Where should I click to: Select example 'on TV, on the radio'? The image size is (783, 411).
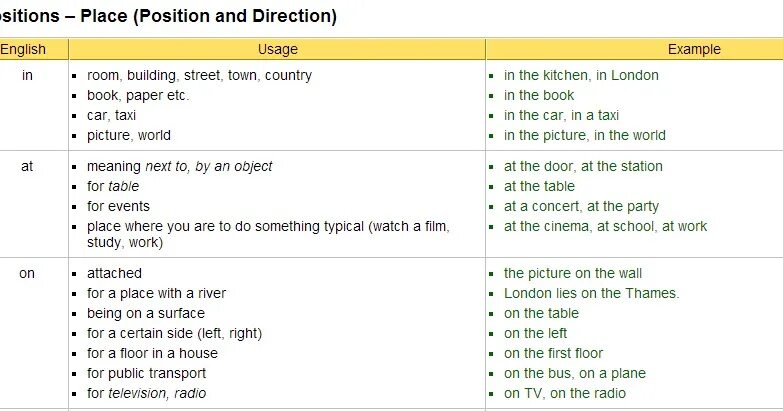click(x=562, y=393)
